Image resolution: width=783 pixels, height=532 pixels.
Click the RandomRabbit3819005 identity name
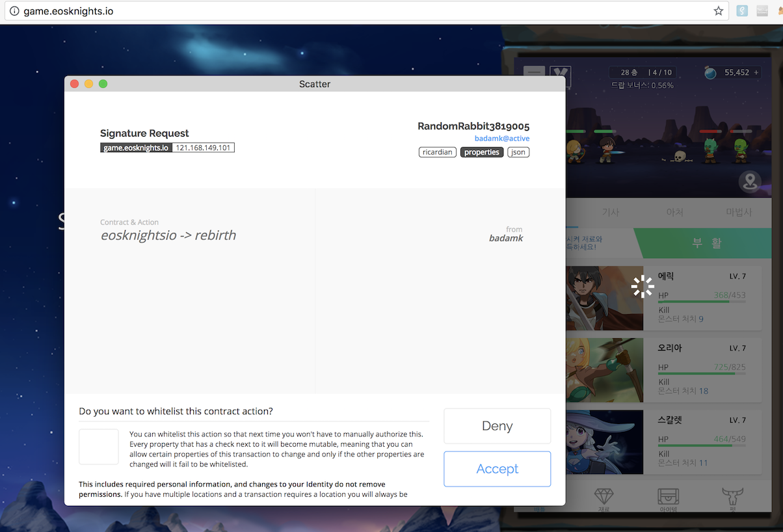(x=473, y=126)
